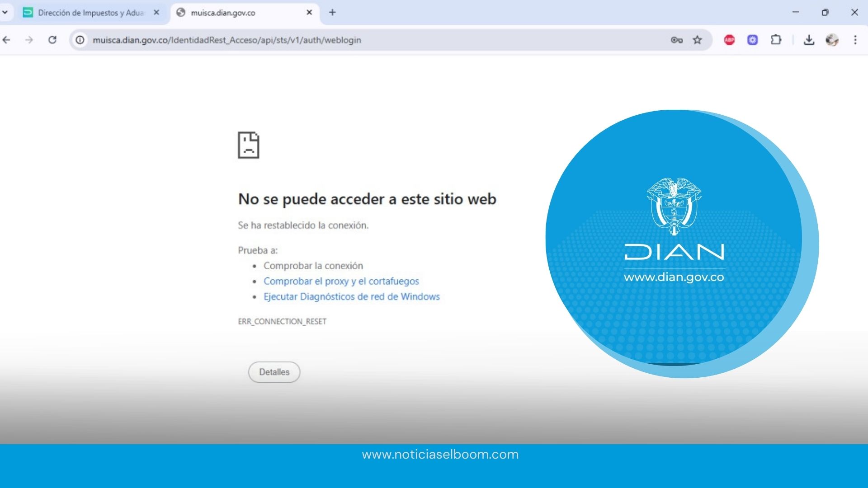
Task: Reload the muisca.dian.gov.co page
Action: (x=52, y=40)
